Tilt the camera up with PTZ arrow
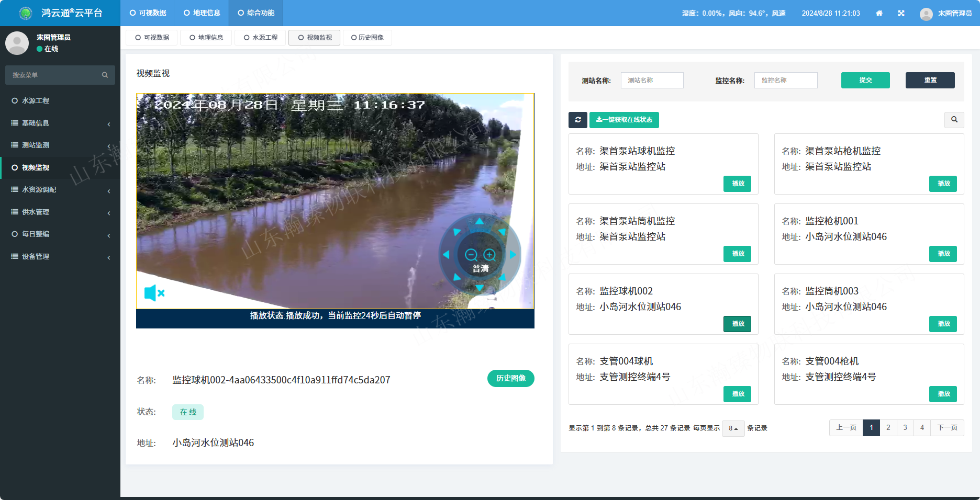Screen dimensions: 980x500 click(x=480, y=221)
